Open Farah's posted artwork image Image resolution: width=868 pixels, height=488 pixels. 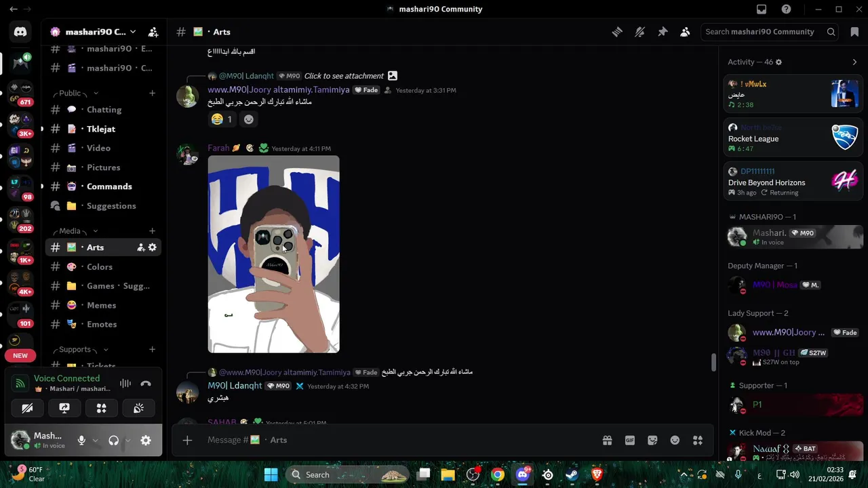click(x=273, y=254)
